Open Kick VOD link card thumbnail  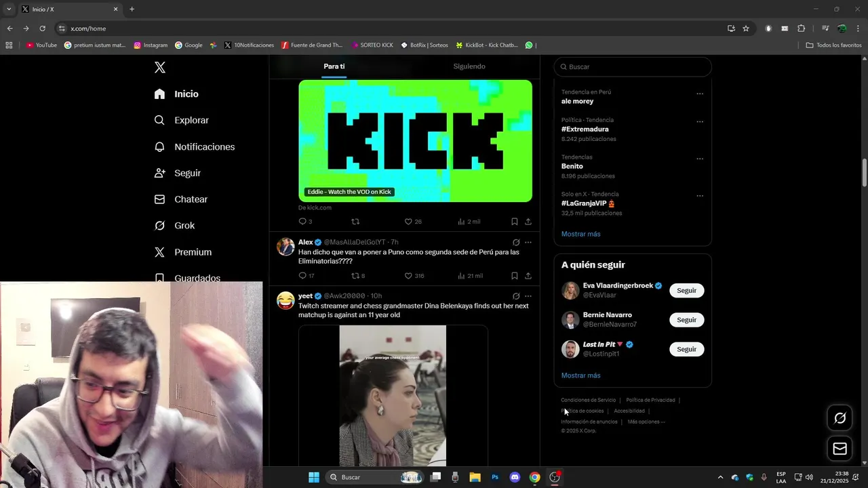415,141
